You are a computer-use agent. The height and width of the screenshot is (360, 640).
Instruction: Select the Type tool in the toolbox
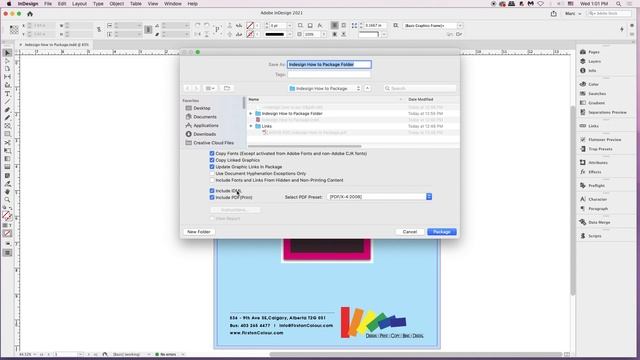[7, 93]
